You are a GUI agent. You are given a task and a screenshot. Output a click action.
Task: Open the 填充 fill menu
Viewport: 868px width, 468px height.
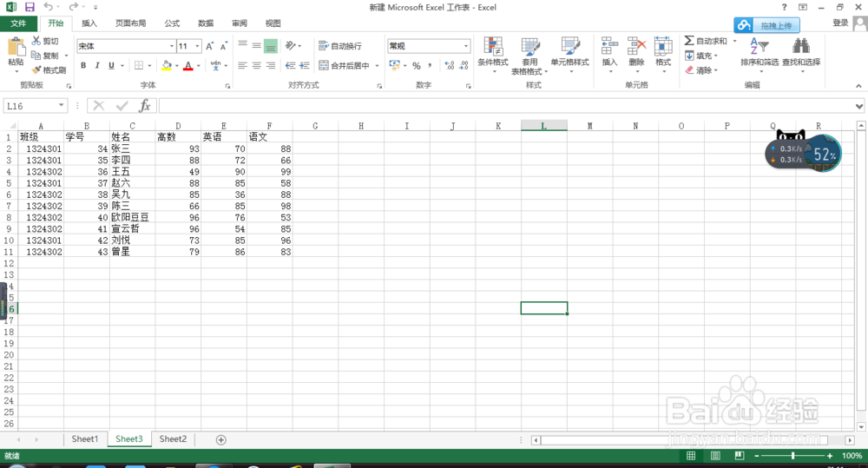[x=701, y=56]
